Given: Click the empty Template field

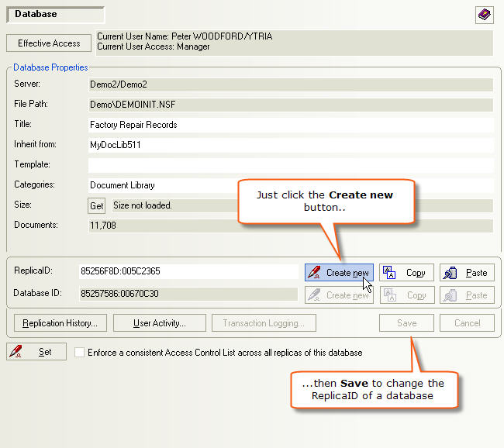Looking at the screenshot, I should (291, 165).
